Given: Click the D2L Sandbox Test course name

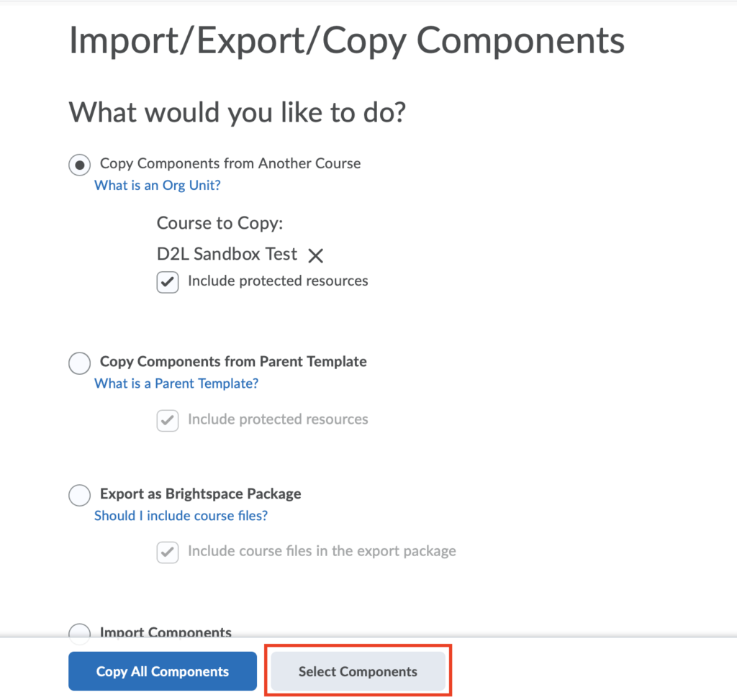Looking at the screenshot, I should pos(227,254).
